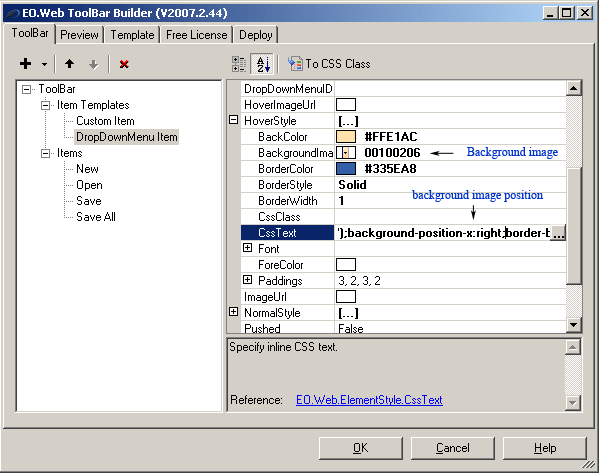Select the New item in tree

tap(87, 169)
